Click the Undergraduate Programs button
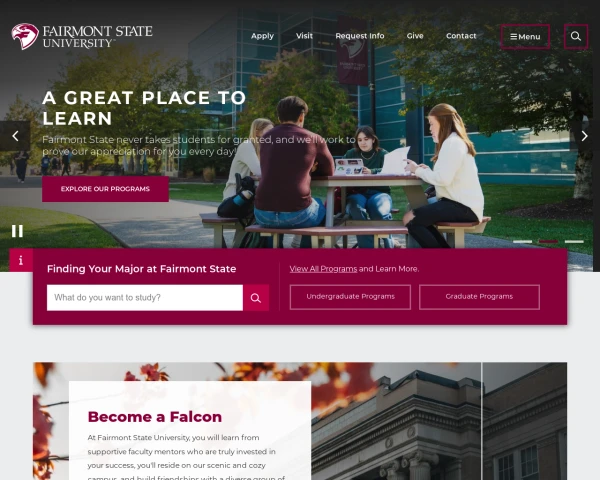The image size is (600, 480). point(350,297)
